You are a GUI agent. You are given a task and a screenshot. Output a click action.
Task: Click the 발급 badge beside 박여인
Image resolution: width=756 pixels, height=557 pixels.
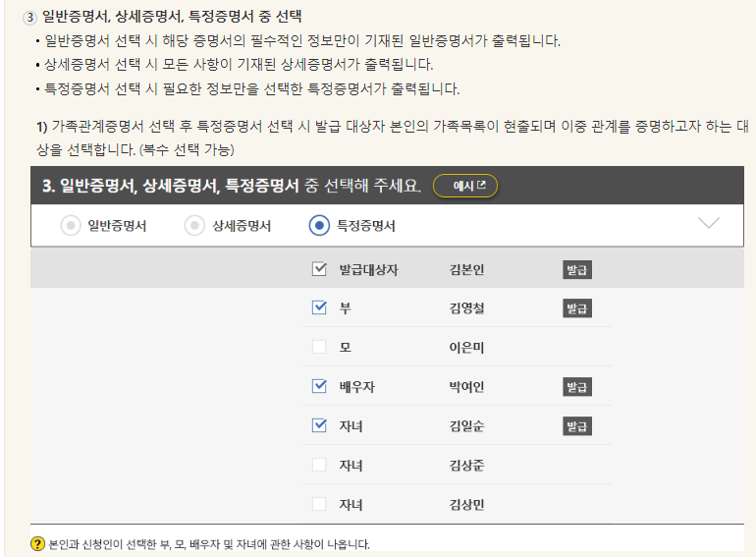click(x=577, y=387)
